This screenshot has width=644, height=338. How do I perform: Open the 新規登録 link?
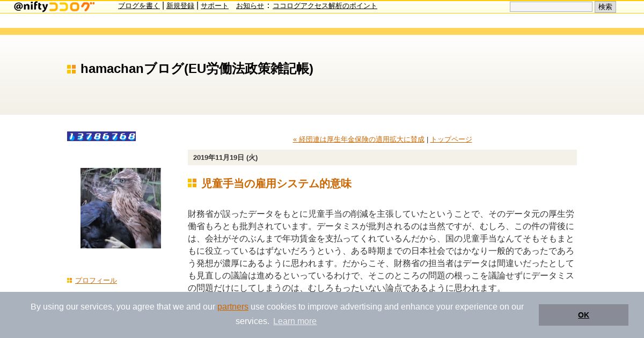point(180,6)
